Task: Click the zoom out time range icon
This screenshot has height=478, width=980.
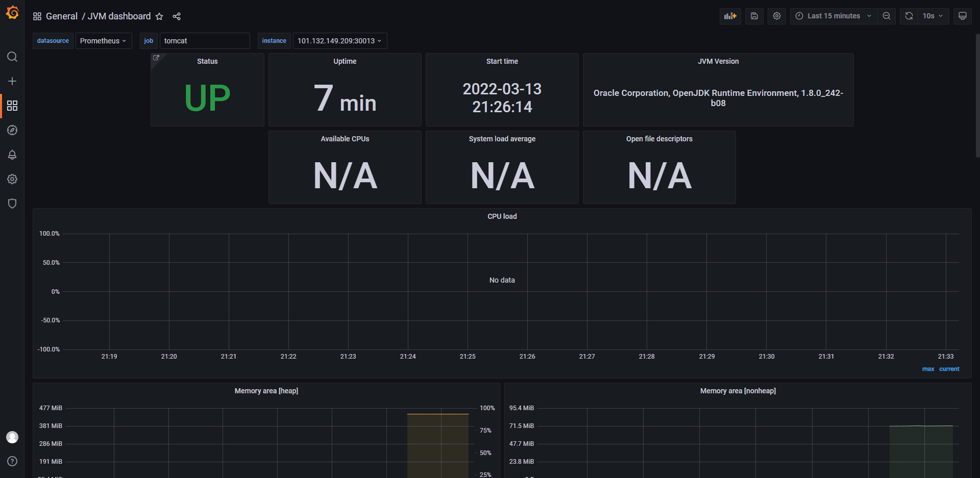Action: [x=887, y=16]
